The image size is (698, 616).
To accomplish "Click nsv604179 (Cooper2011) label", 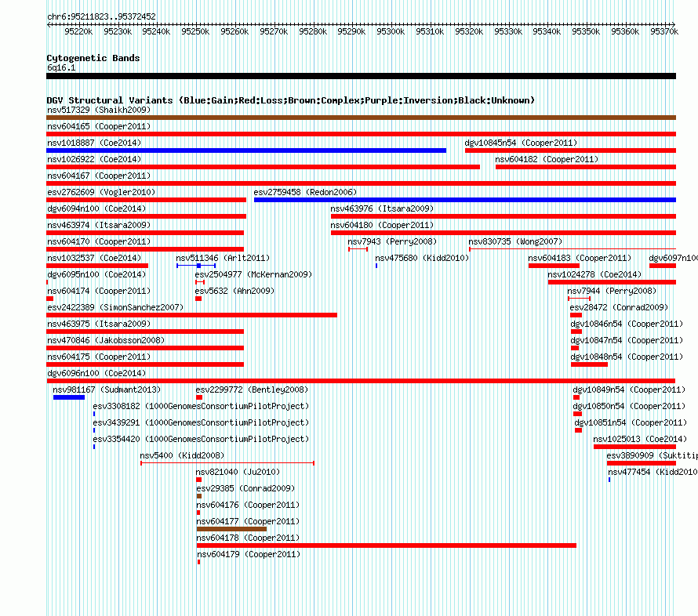I will 249,554.
